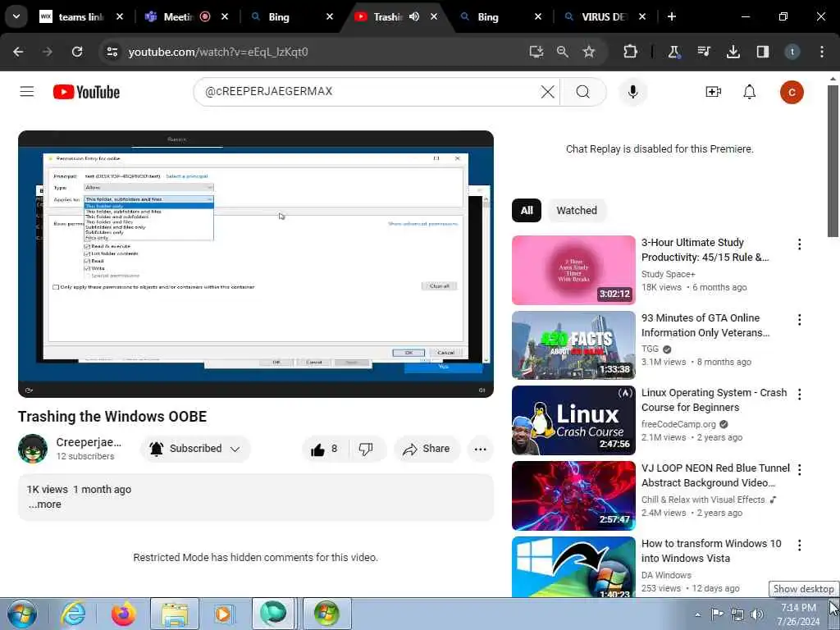
Task: Mute the Trashing tab audio speaker
Action: (414, 16)
